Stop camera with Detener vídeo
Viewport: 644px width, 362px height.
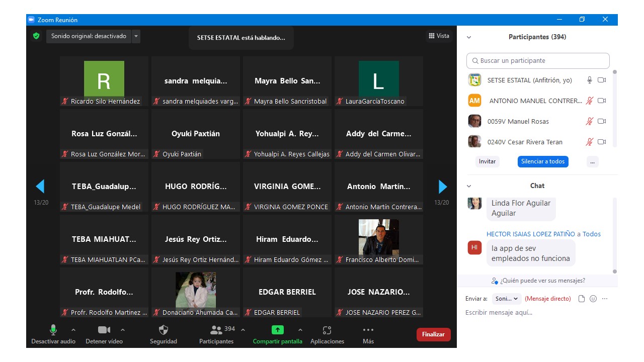point(104,330)
